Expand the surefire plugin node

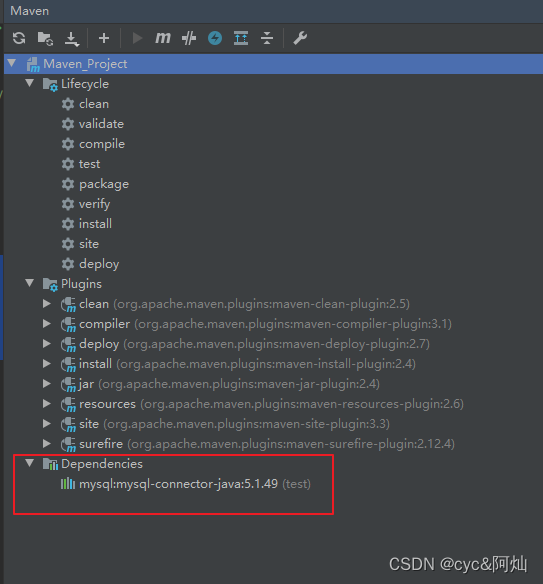coord(47,444)
